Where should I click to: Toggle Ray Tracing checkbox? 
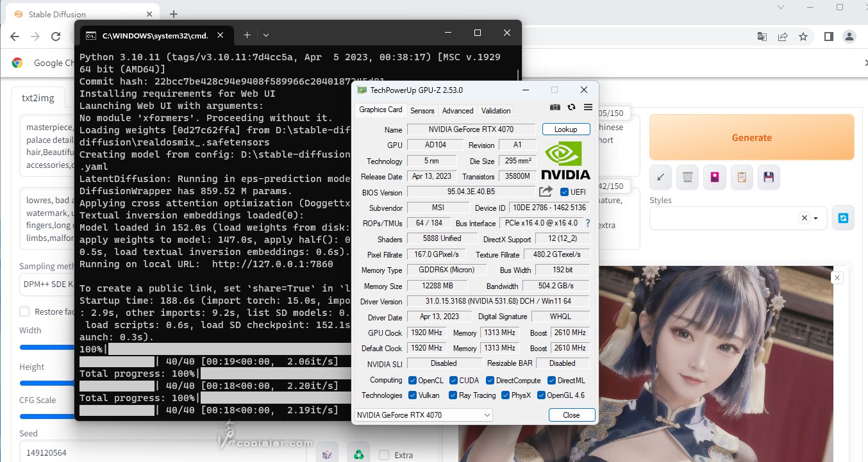(453, 395)
